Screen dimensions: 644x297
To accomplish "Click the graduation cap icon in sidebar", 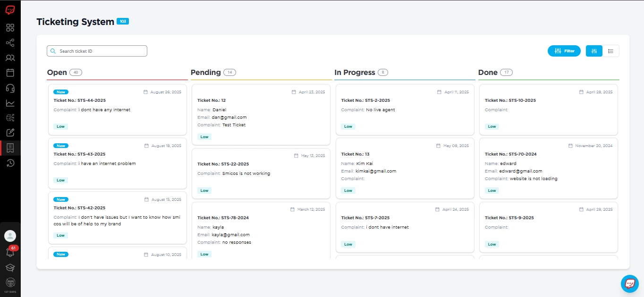I will pyautogui.click(x=10, y=268).
